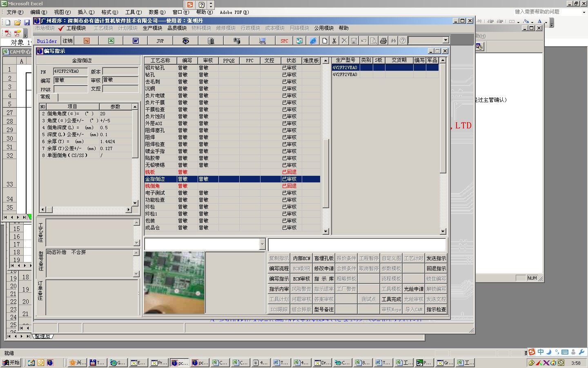Open the SPC tool in toolbar
The image size is (588, 368).
click(285, 41)
